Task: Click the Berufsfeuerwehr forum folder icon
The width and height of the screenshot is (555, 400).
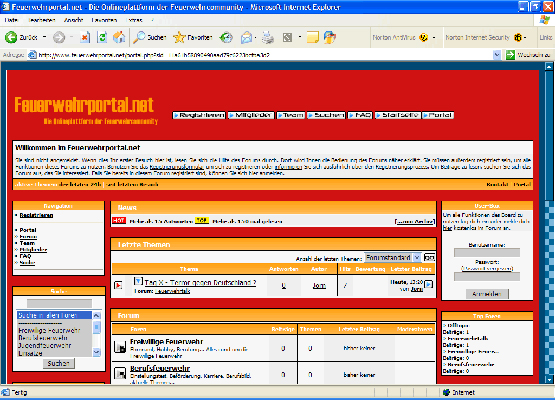Action: click(x=120, y=373)
